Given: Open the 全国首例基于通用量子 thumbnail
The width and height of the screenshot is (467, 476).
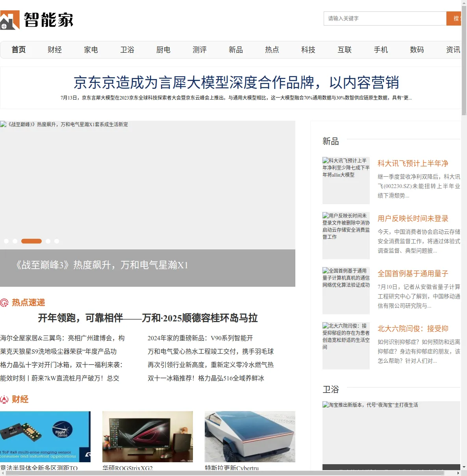Looking at the screenshot, I should pos(346,291).
